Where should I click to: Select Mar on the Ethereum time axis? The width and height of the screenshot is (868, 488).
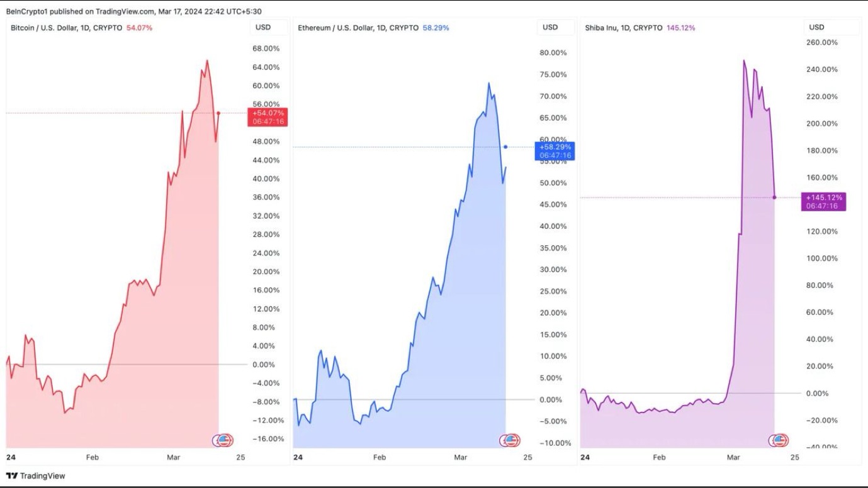click(x=461, y=457)
